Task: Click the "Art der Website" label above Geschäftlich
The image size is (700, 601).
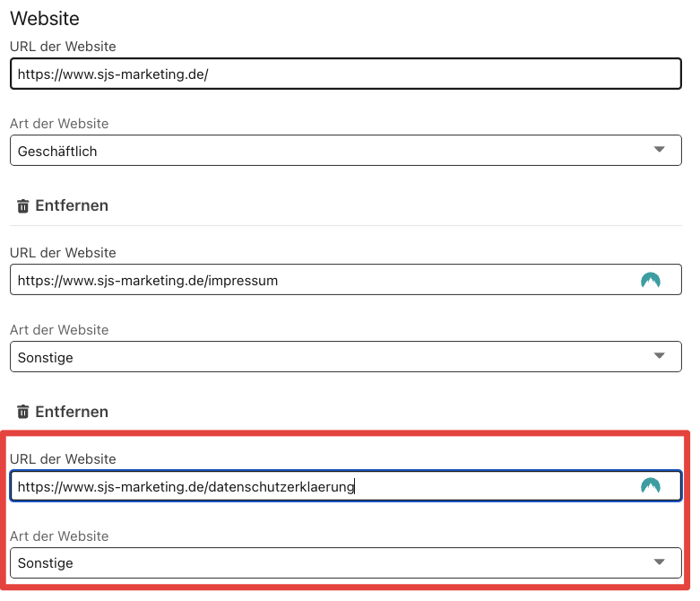Action: pos(59,124)
